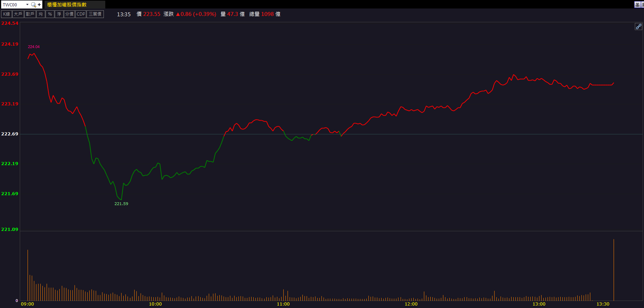
Task: Switch to % percentage display
Action: 50,14
